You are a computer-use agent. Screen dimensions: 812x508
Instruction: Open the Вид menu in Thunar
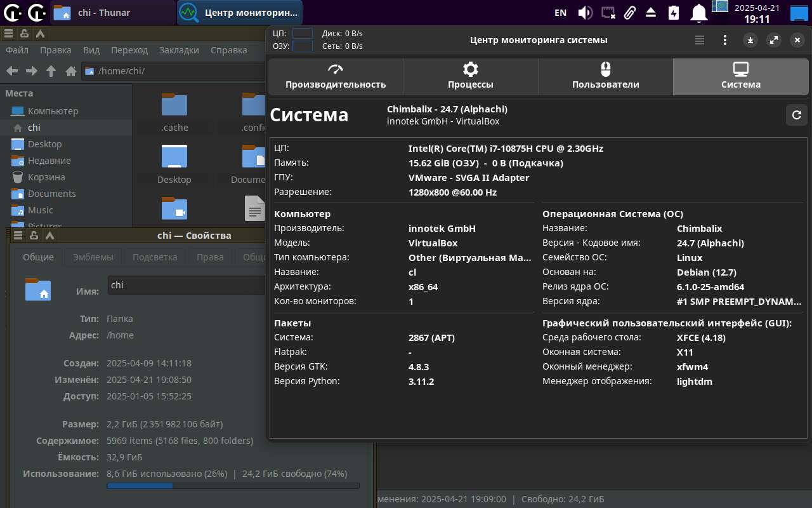(91, 50)
